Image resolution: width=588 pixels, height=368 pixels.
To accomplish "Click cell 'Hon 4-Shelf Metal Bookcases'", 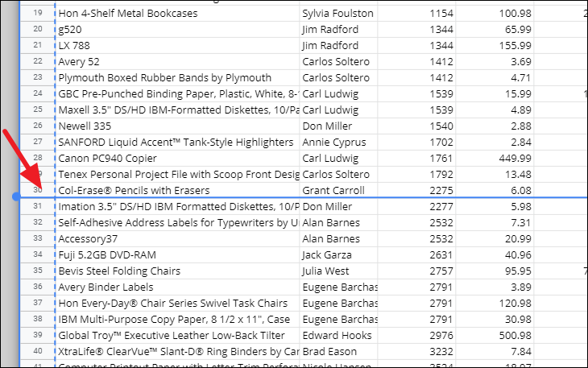I will pyautogui.click(x=177, y=13).
